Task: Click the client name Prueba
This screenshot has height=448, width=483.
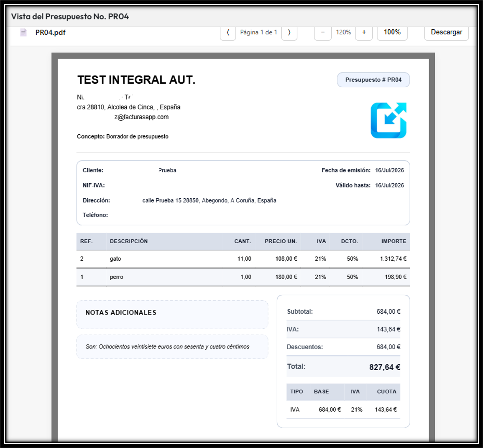Action: click(167, 170)
